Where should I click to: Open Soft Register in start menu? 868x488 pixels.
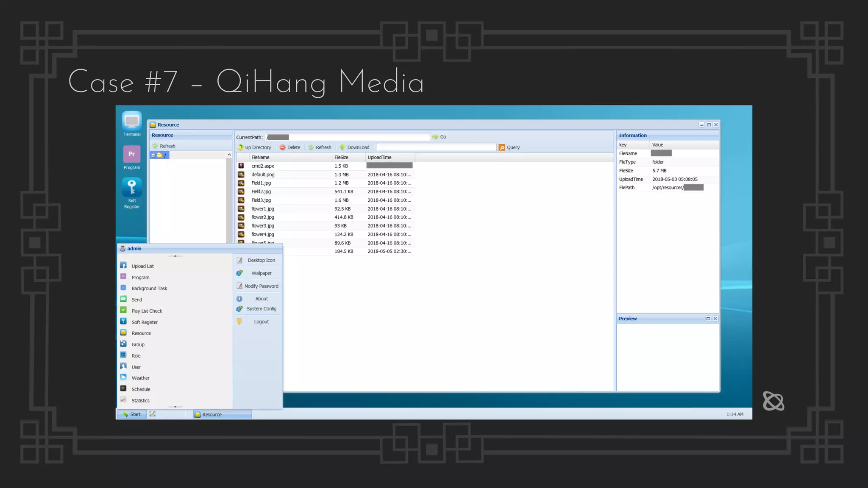point(145,322)
